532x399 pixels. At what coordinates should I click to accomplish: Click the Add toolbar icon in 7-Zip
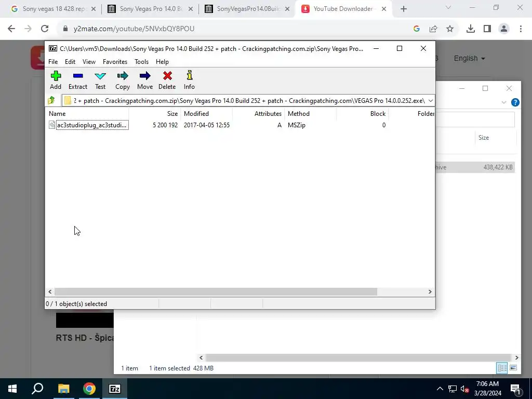(x=56, y=81)
